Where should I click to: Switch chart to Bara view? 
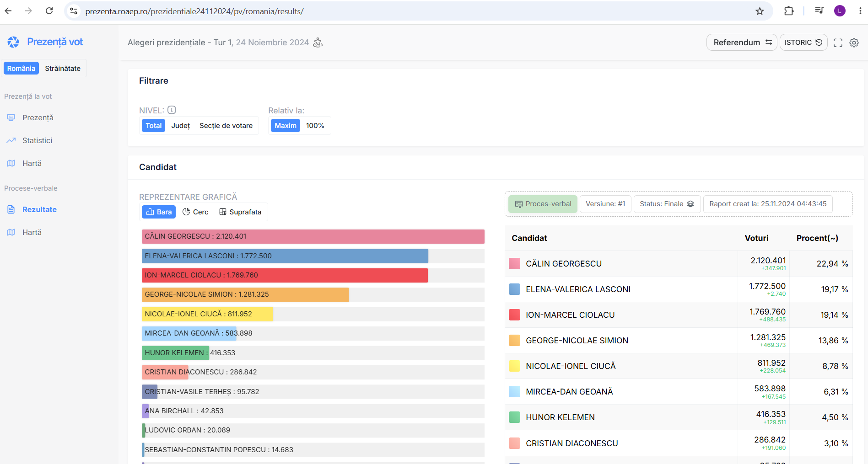pyautogui.click(x=159, y=212)
